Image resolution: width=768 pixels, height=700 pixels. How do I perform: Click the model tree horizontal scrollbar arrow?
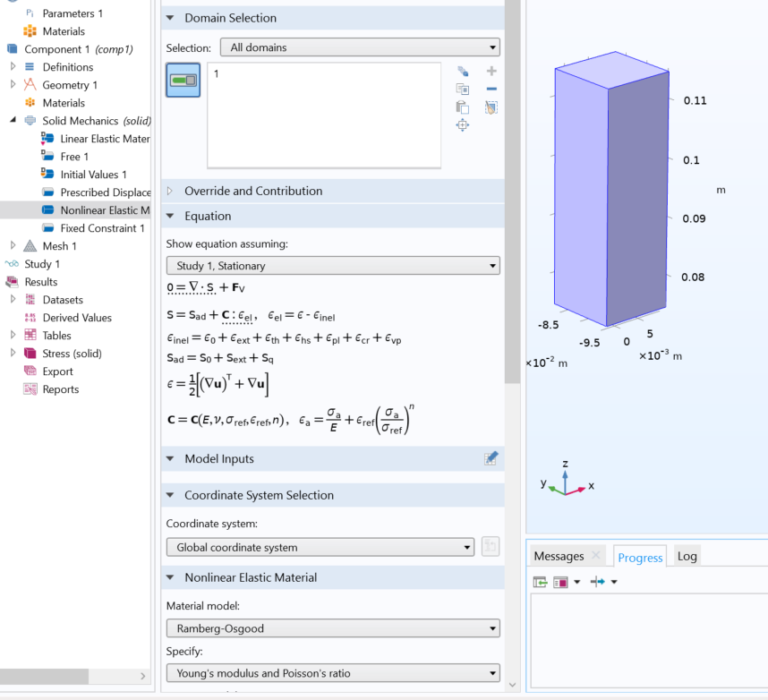pyautogui.click(x=142, y=676)
